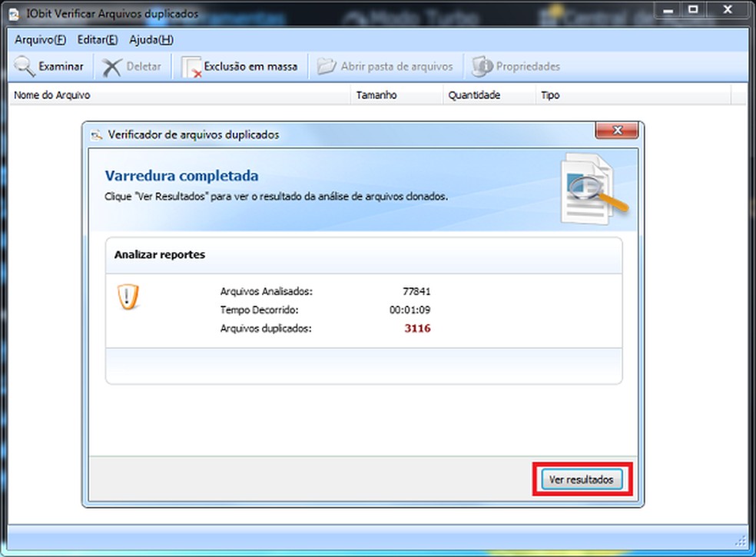756x557 pixels.
Task: Click the Arquivos Analisados label
Action: [266, 291]
